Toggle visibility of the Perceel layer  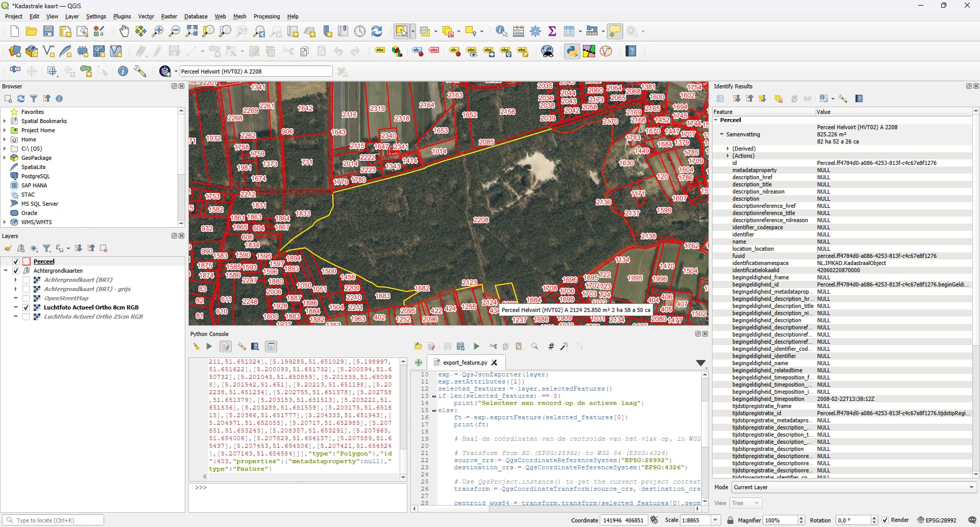[x=16, y=261]
